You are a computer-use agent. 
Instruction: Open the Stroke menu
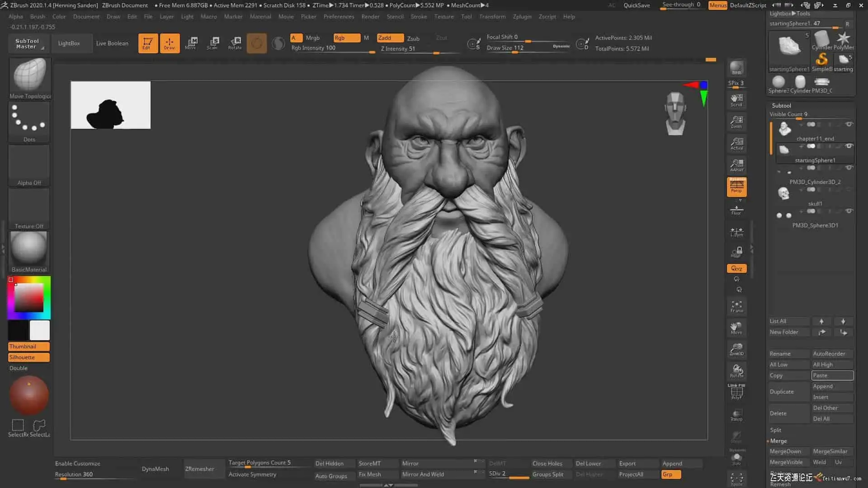pos(418,16)
